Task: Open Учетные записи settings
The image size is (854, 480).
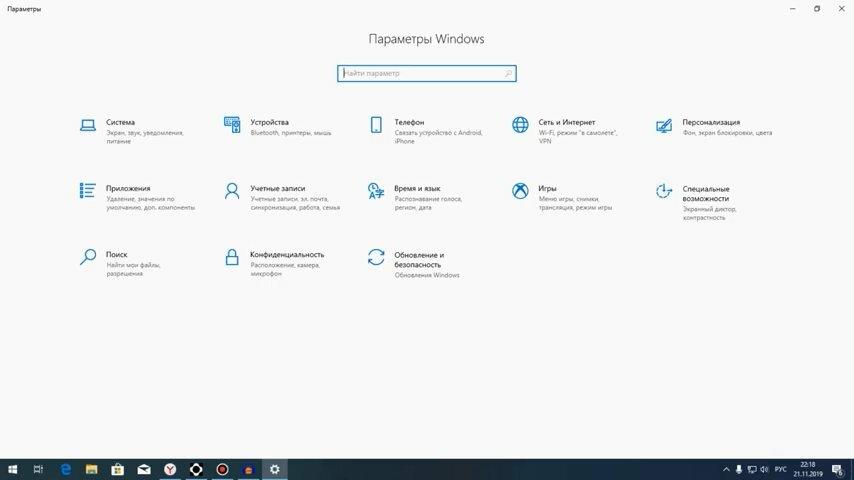Action: (282, 197)
